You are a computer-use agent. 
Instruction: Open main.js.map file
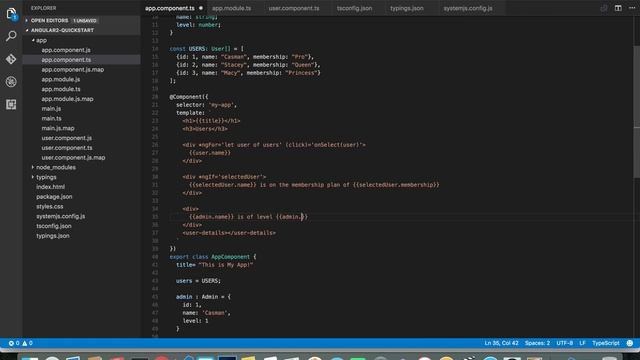click(58, 128)
